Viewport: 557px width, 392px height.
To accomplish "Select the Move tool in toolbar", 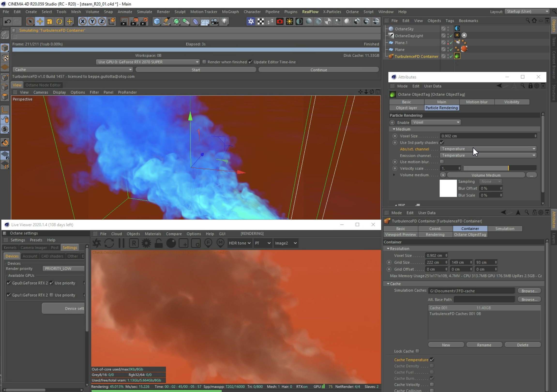I will (x=40, y=22).
